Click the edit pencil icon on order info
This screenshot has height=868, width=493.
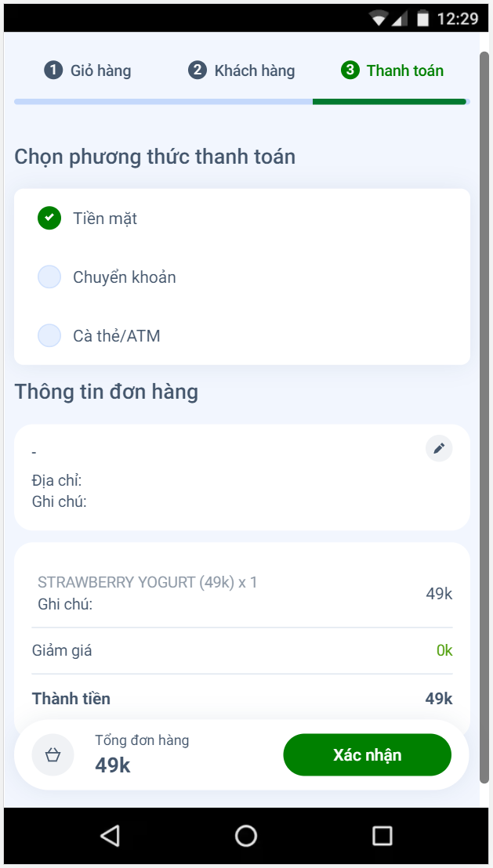(x=438, y=447)
